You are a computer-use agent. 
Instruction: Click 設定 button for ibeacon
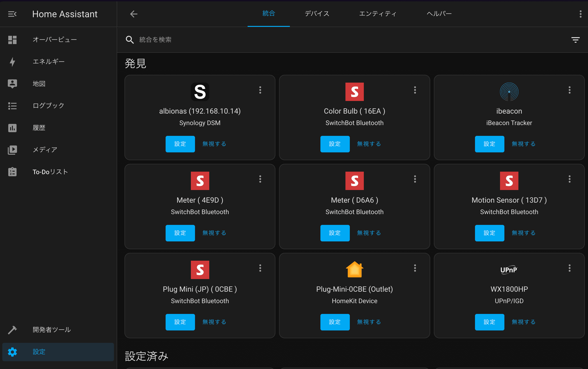[489, 144]
